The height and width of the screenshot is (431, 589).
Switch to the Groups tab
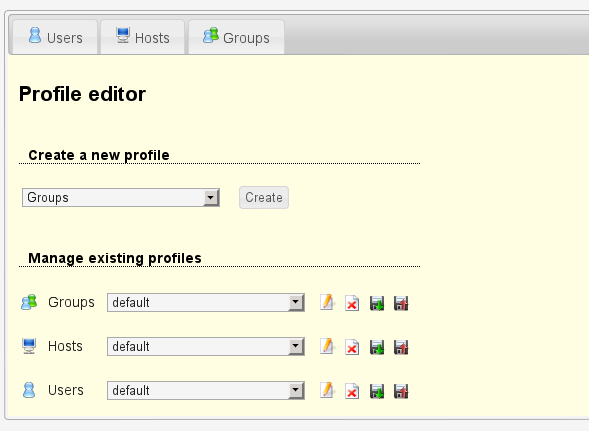pyautogui.click(x=236, y=37)
